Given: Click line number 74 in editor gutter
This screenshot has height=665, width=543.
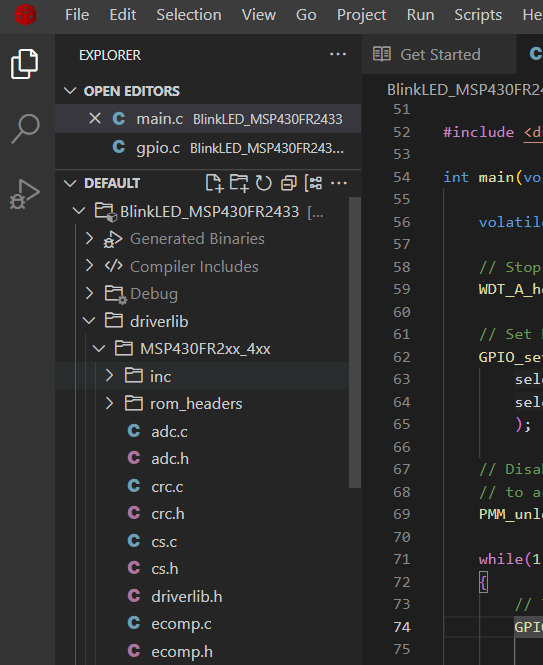Looking at the screenshot, I should tap(402, 626).
